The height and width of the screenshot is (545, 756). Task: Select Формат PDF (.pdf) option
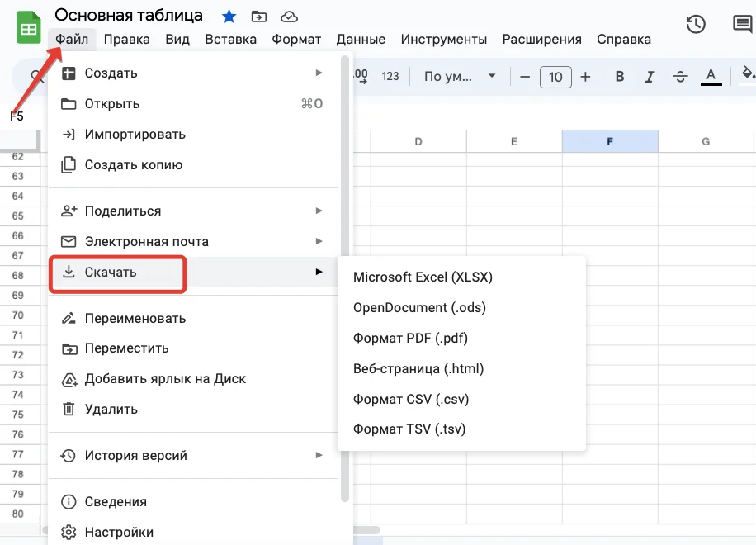(410, 338)
